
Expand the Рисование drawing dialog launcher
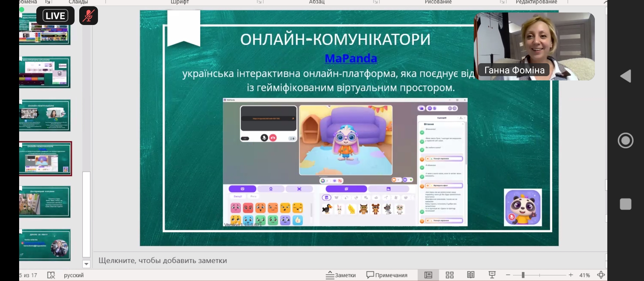(503, 2)
